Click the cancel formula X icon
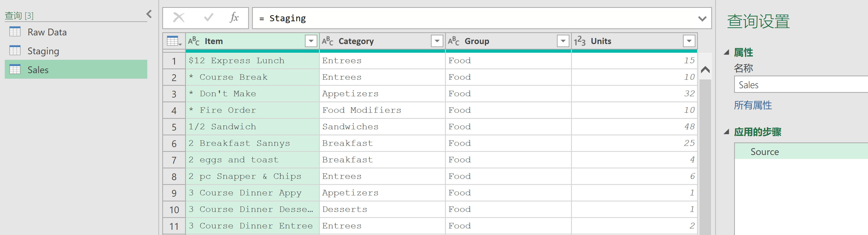Screen dimensions: 868x235 tap(179, 18)
